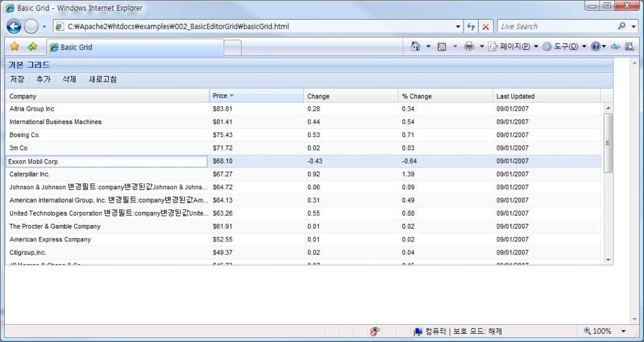Viewport: 644px width, 342px height.
Task: Click the blue Help question mark icon
Action: 596,47
